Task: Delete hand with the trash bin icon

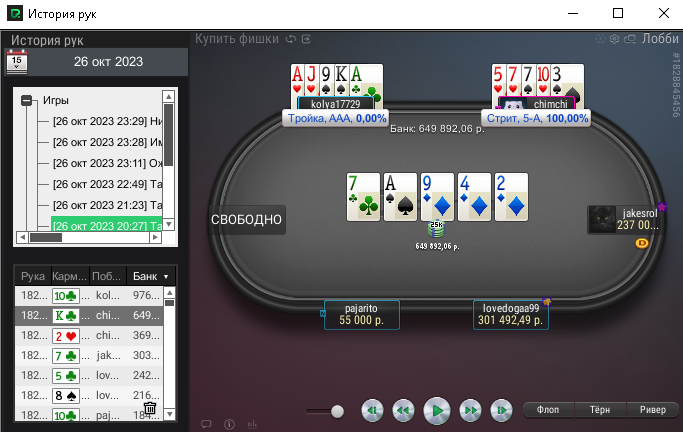Action: tap(150, 408)
